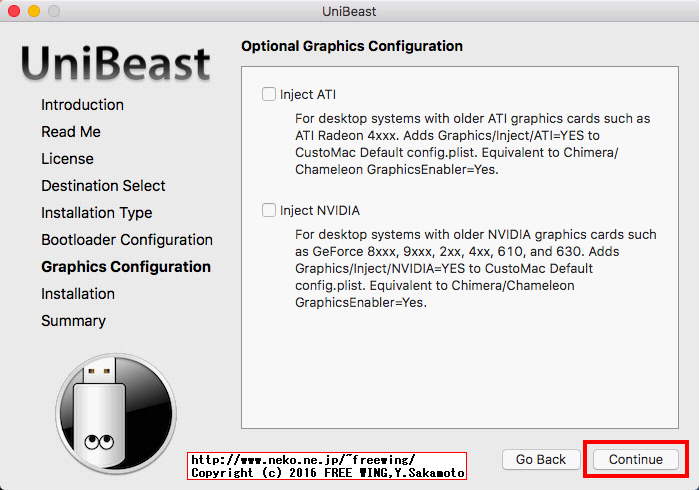Select the Installation step
Viewport: 699px width, 490px height.
(78, 294)
